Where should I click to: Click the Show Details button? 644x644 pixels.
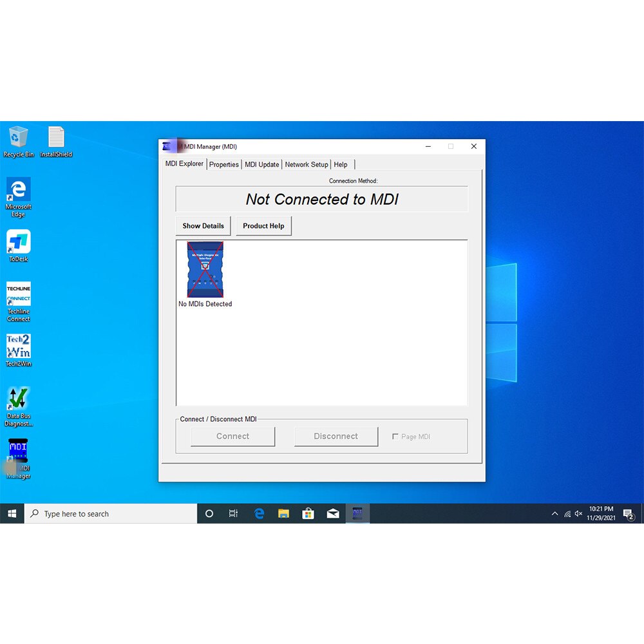coord(203,226)
